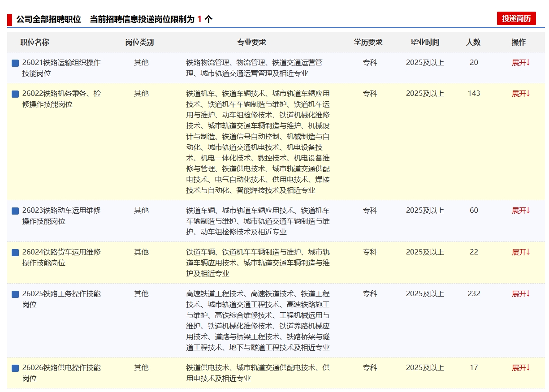Tick the 26023铁路动车运用维修 checkbox

point(15,211)
